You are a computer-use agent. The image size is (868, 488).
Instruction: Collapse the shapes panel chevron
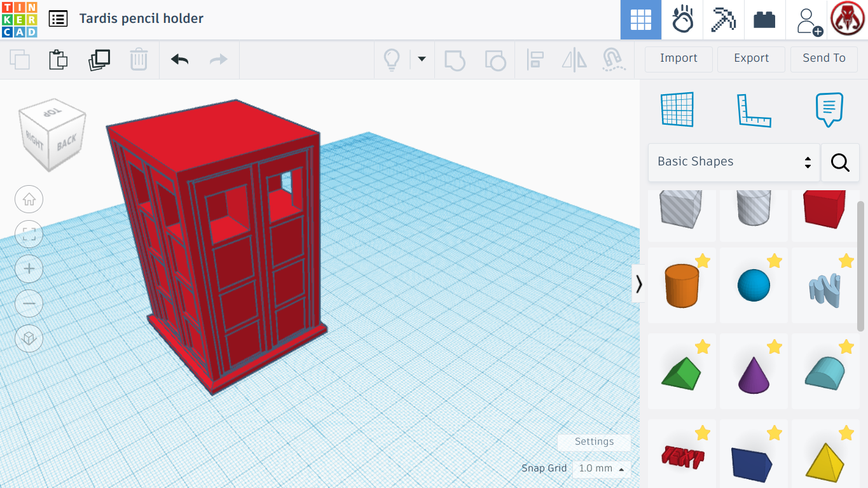point(638,283)
